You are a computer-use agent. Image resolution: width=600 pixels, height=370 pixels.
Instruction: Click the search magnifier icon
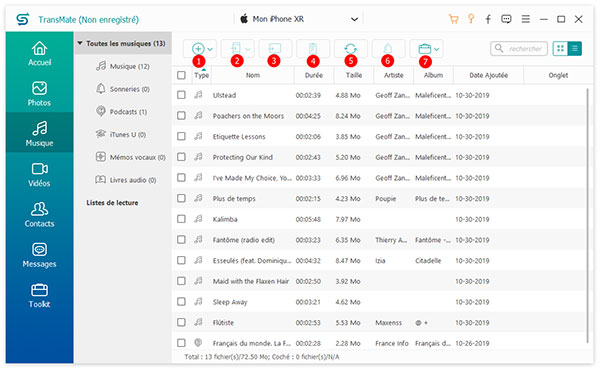coord(499,48)
